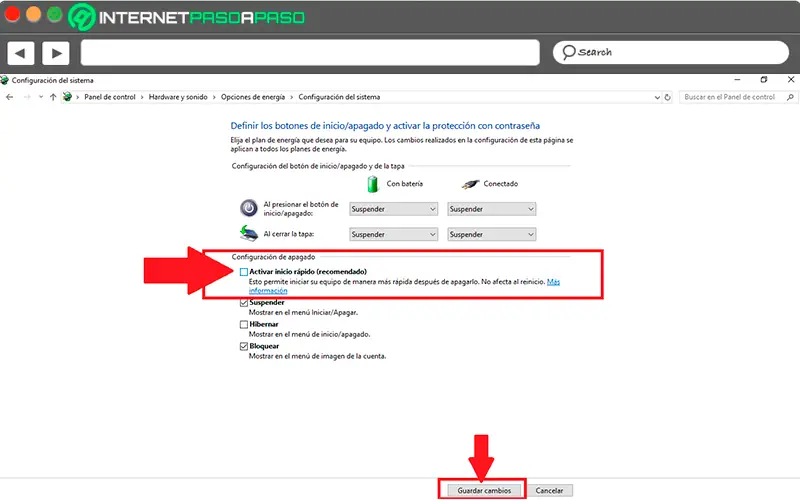Click the Control Panel icon in the address bar
The width and height of the screenshot is (800, 500).
coord(67,96)
